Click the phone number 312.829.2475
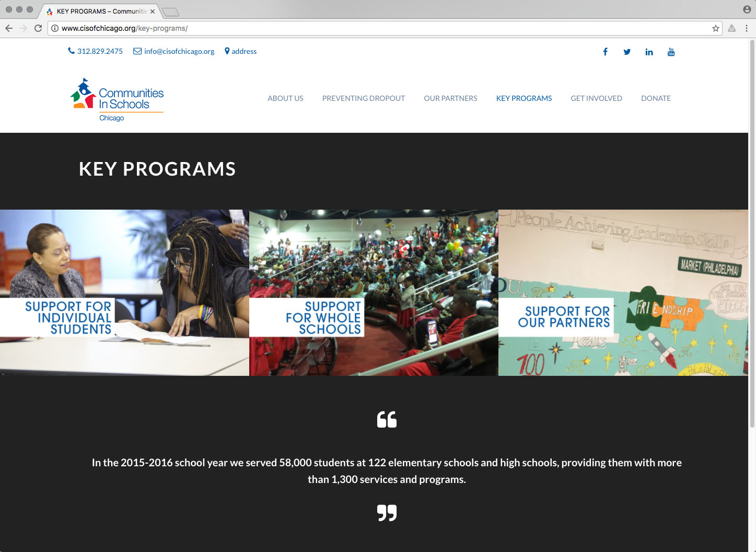This screenshot has width=756, height=552. pyautogui.click(x=100, y=51)
